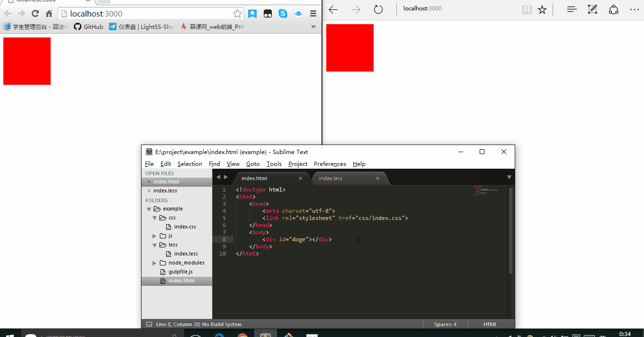644x337 pixels.
Task: Open the Project menu
Action: tap(298, 164)
